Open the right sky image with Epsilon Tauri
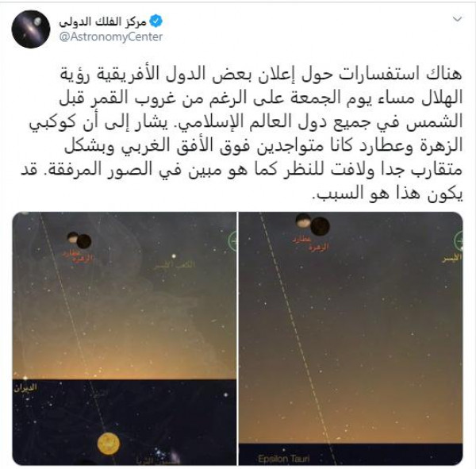The image size is (476, 469). (351, 338)
